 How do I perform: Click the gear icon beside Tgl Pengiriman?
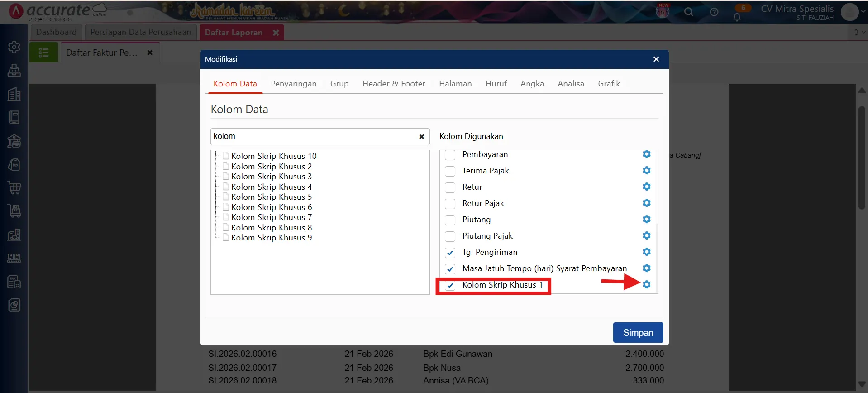click(646, 252)
